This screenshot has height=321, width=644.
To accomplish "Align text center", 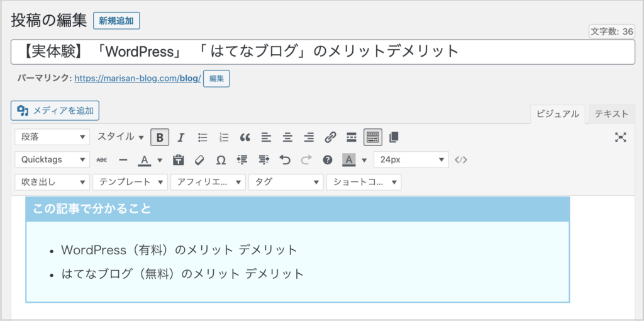I will [287, 137].
